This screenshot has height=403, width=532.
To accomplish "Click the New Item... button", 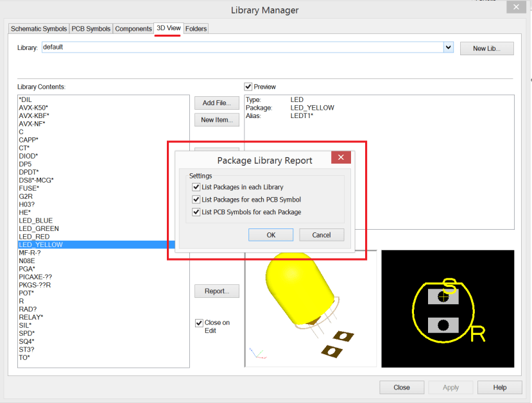I will (216, 120).
